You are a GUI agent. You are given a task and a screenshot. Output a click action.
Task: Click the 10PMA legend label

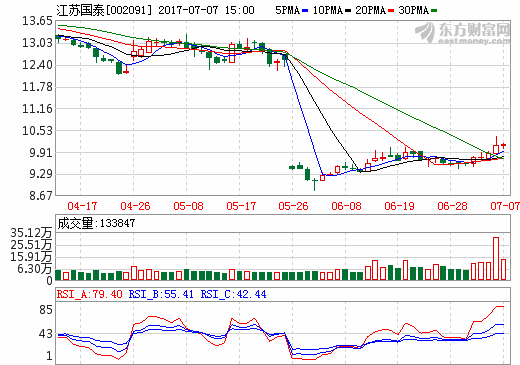point(328,10)
